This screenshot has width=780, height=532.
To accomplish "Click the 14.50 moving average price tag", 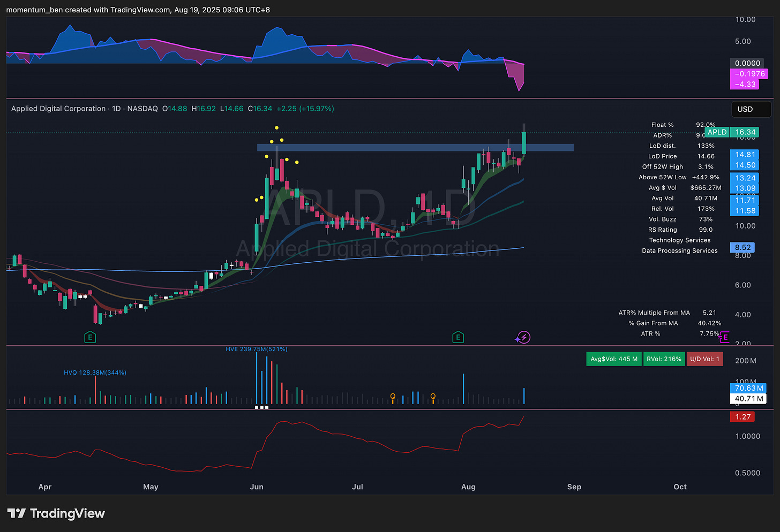I will pos(745,165).
